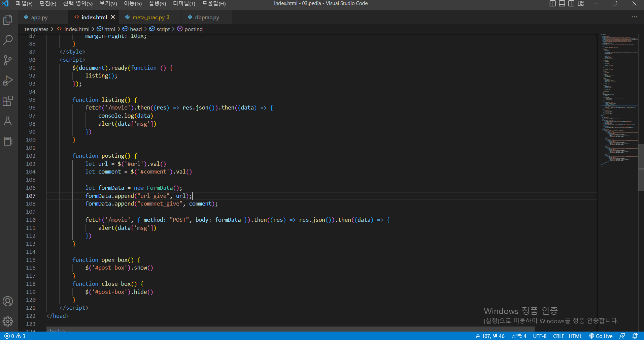Expand the posting breadcrumb symbol

tap(190, 29)
